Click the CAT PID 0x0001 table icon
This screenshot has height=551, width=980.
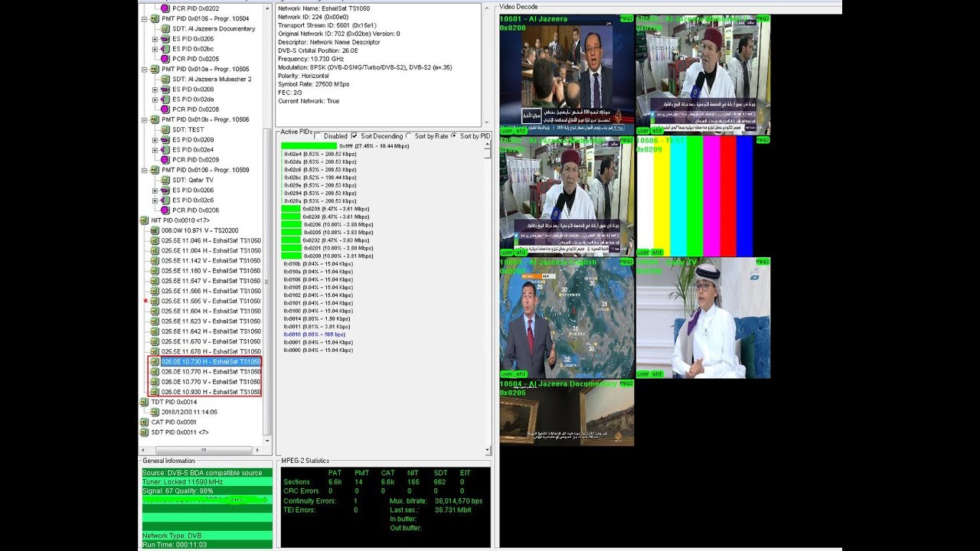pyautogui.click(x=145, y=422)
